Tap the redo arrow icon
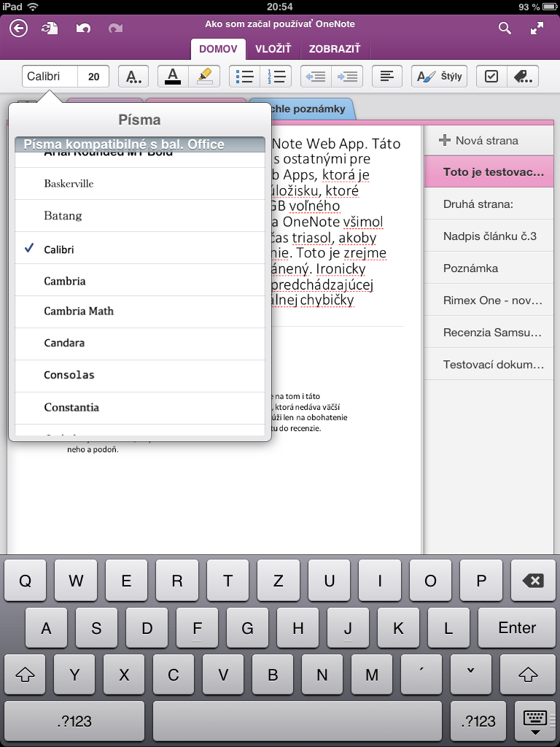Screen dimensions: 560x747 click(115, 28)
